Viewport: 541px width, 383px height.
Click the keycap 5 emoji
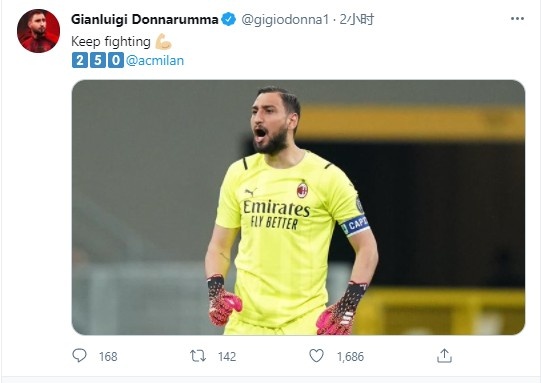point(98,60)
